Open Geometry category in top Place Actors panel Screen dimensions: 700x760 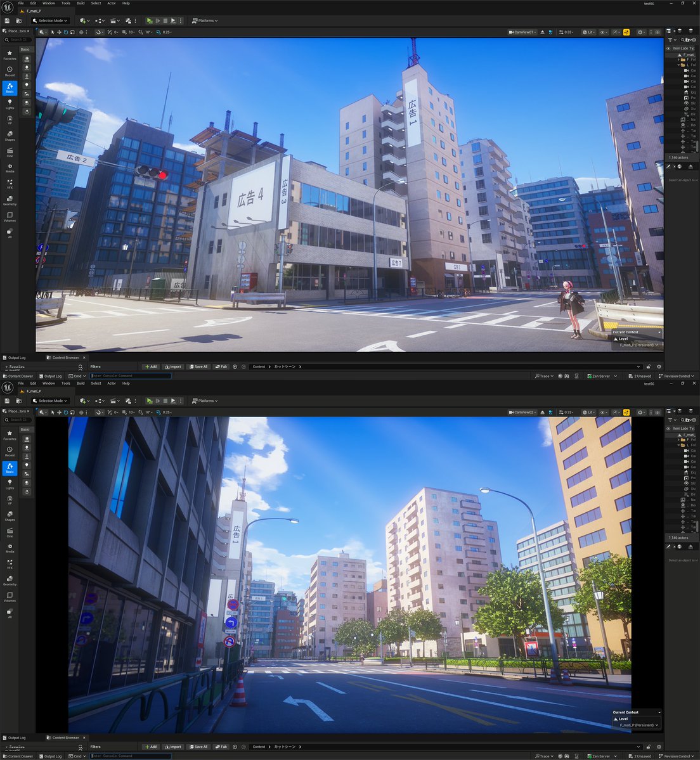(x=10, y=200)
